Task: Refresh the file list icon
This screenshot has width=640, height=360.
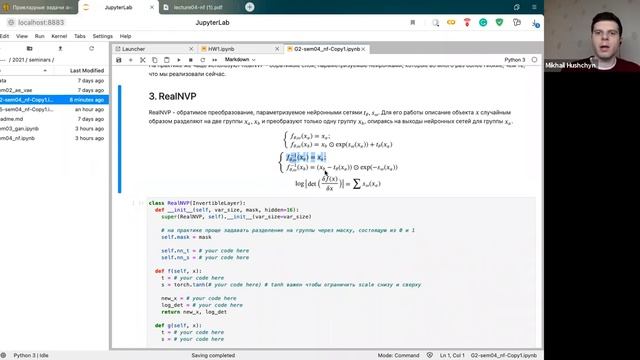Action: 91,49
